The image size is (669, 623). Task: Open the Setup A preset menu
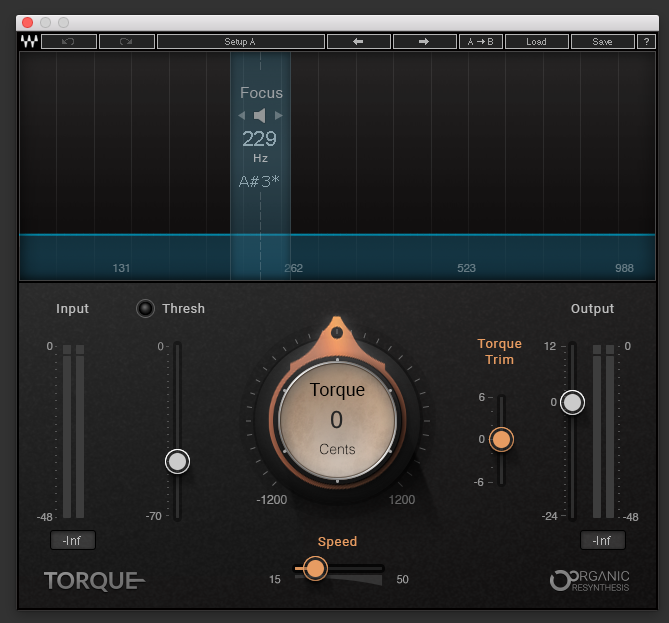point(241,41)
